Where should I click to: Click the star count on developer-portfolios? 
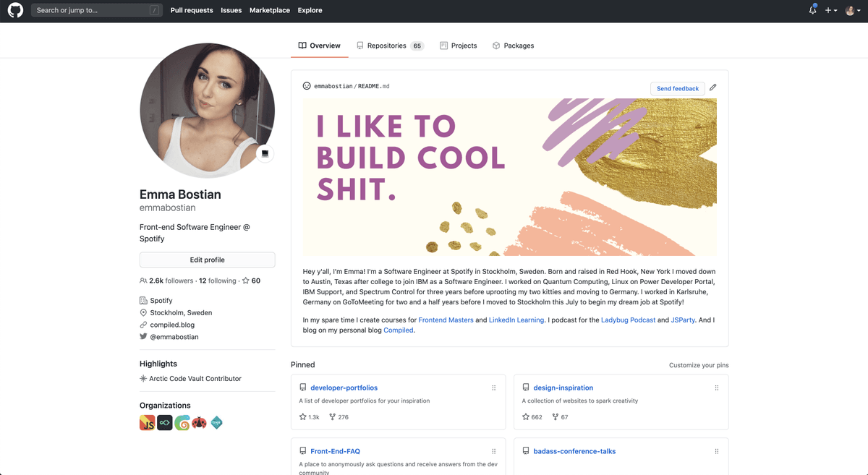pos(309,417)
